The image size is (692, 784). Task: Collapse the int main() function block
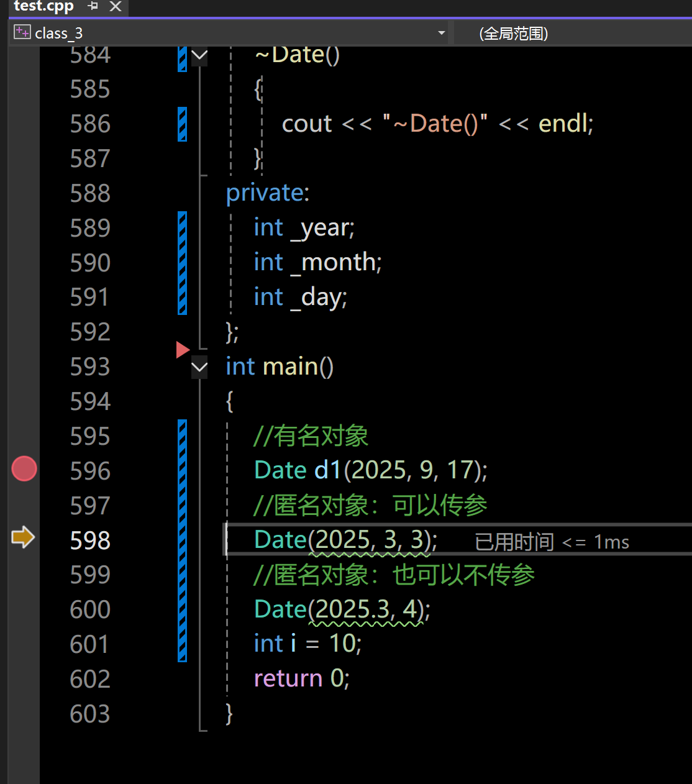point(199,367)
